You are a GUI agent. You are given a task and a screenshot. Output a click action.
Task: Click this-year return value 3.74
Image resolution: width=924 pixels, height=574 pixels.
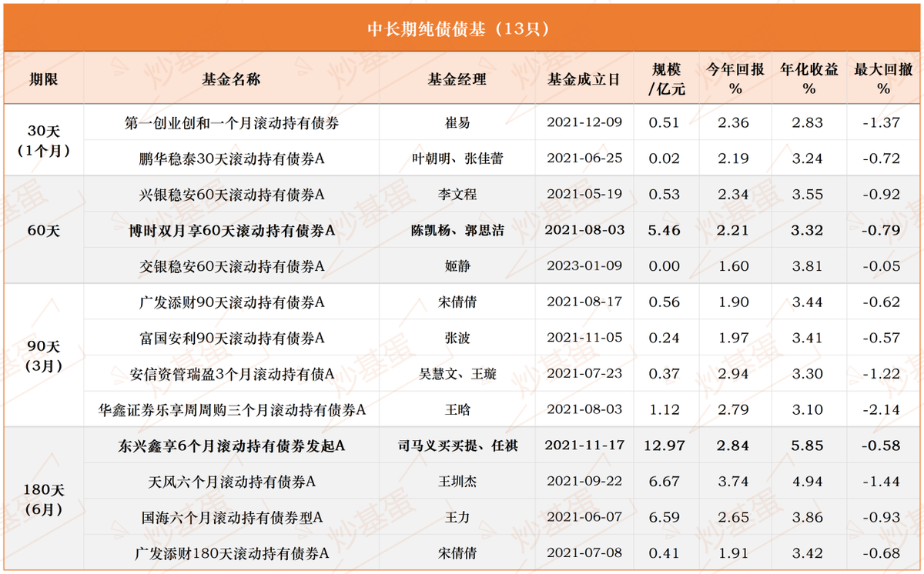735,482
